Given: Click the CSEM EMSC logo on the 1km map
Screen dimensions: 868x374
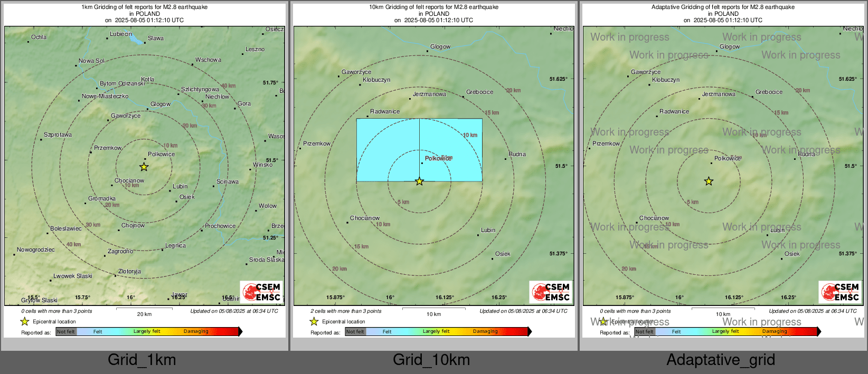Looking at the screenshot, I should coord(261,292).
